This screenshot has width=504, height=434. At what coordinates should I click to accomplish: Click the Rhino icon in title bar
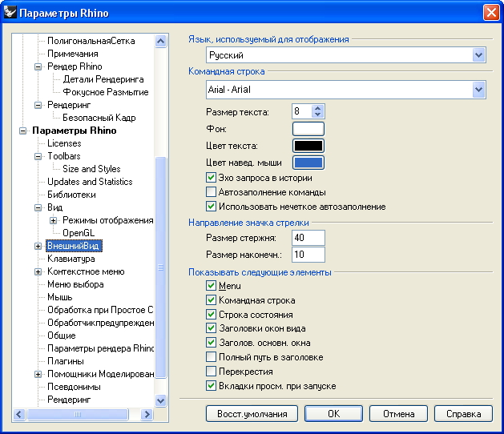(10, 13)
